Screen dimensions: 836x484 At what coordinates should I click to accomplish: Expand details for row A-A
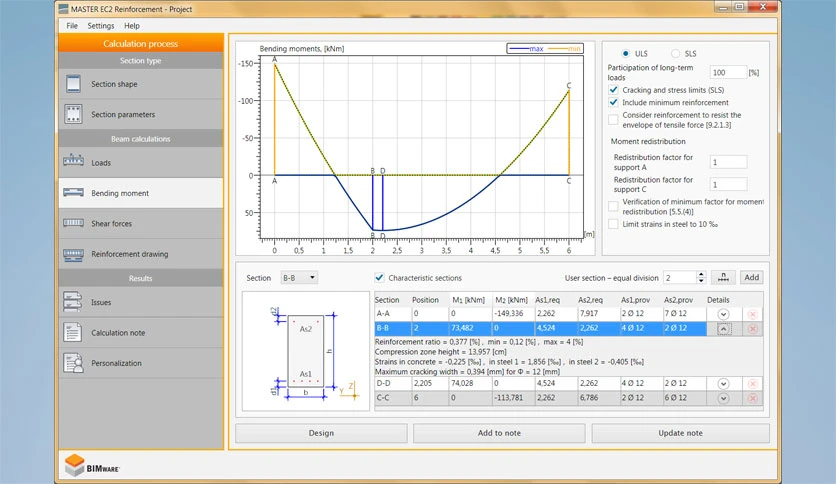click(723, 314)
